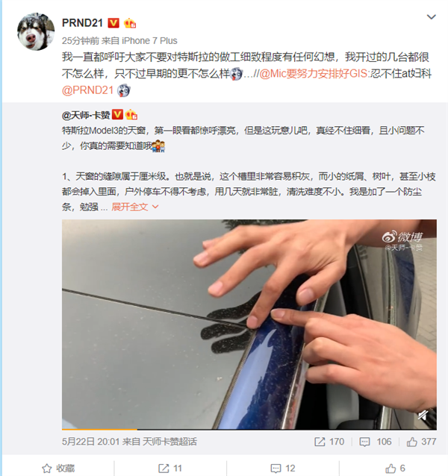Viewport: 448px width, 476px height.
Task: Open the comments tab with 12
Action: 283,469
